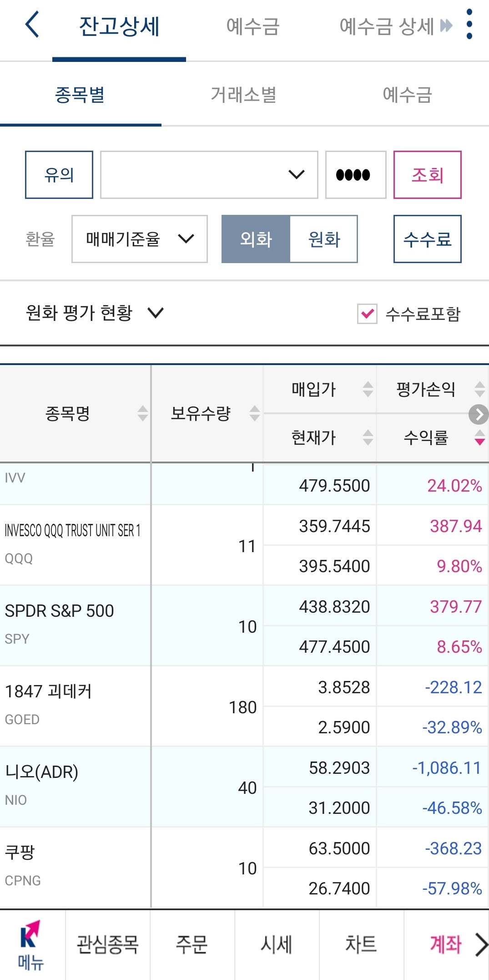Image resolution: width=489 pixels, height=980 pixels.
Task: Sort by 보유수량 column arrows
Action: click(x=255, y=413)
